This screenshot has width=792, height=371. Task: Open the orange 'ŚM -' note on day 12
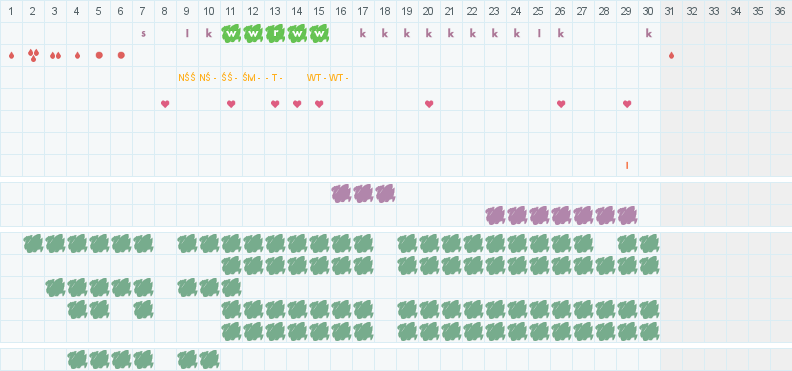tap(252, 78)
